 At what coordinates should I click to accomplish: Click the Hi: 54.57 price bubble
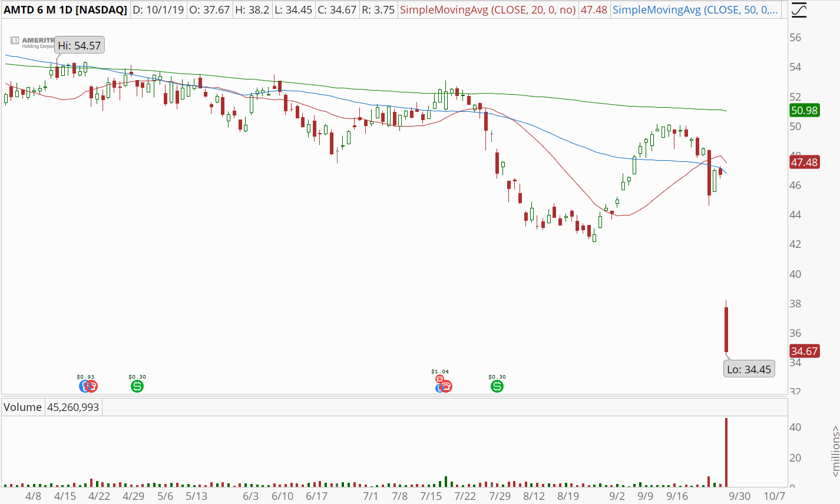point(80,45)
